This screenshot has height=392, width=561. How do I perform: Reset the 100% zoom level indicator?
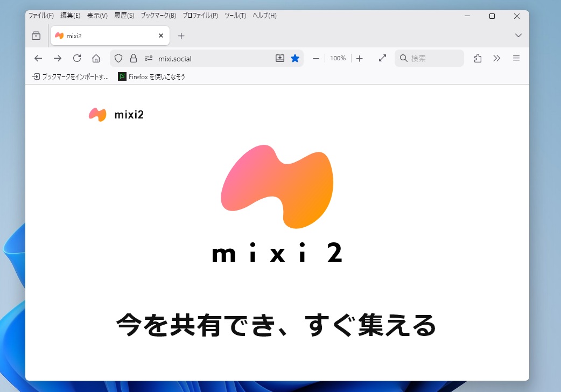point(338,58)
